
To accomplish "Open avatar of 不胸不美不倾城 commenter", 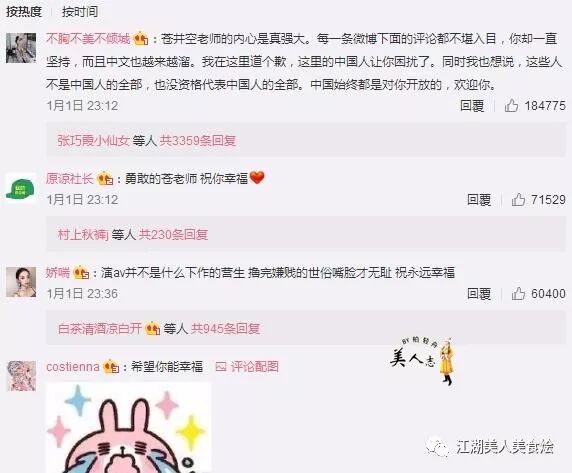I will (21, 48).
